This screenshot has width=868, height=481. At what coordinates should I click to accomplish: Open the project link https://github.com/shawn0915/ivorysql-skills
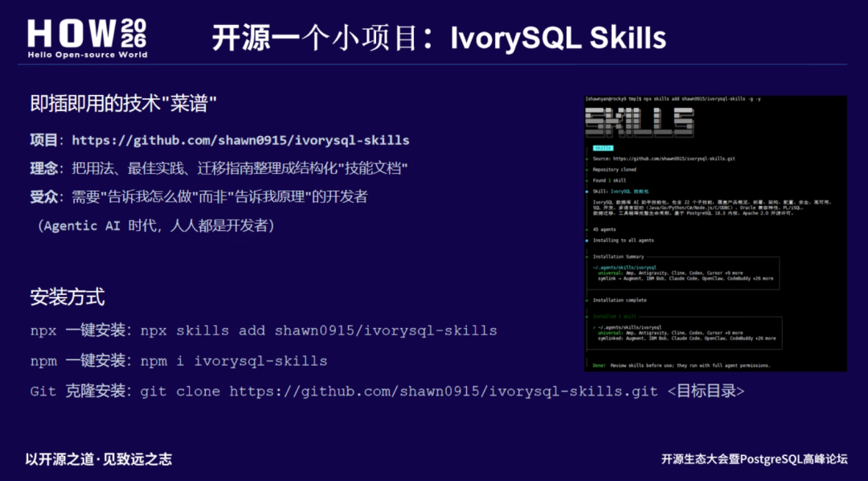point(241,140)
